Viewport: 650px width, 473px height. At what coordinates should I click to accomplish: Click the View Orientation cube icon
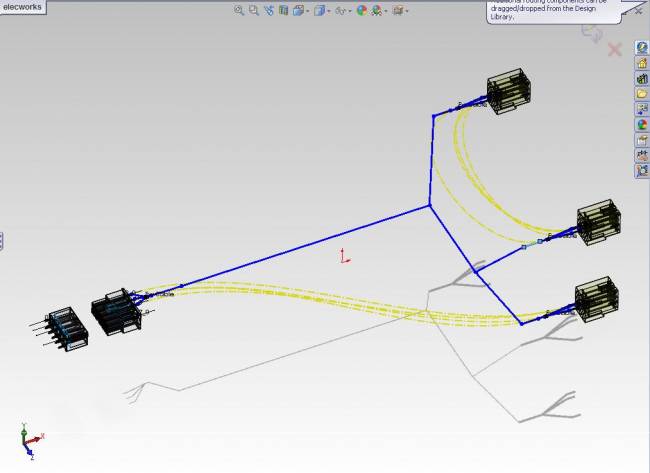(x=298, y=10)
